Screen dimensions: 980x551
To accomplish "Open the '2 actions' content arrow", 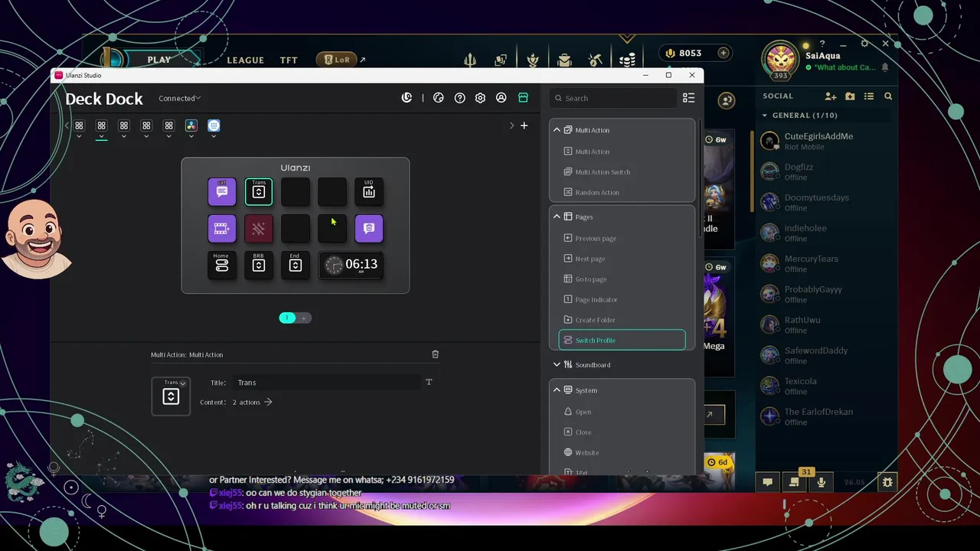I will point(268,402).
